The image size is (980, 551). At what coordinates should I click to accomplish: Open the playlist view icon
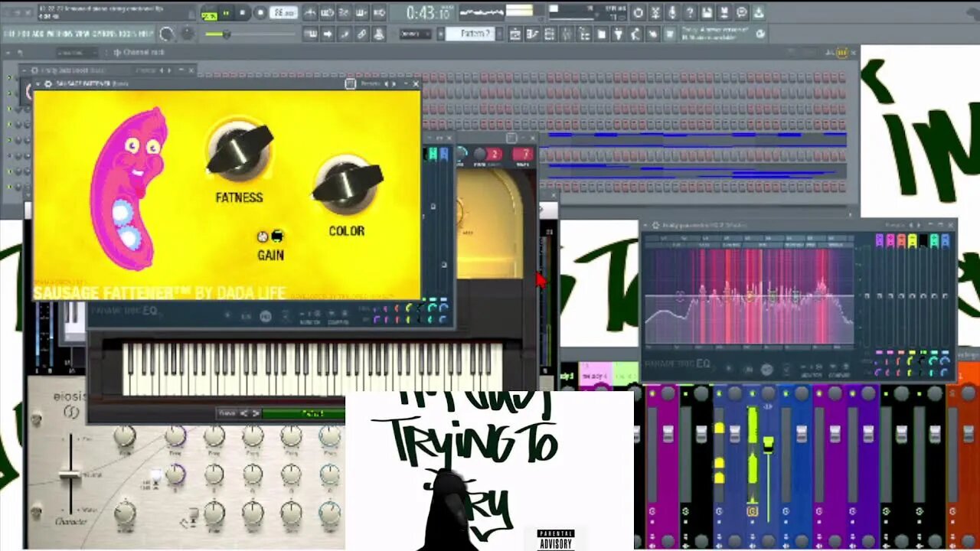tap(514, 34)
